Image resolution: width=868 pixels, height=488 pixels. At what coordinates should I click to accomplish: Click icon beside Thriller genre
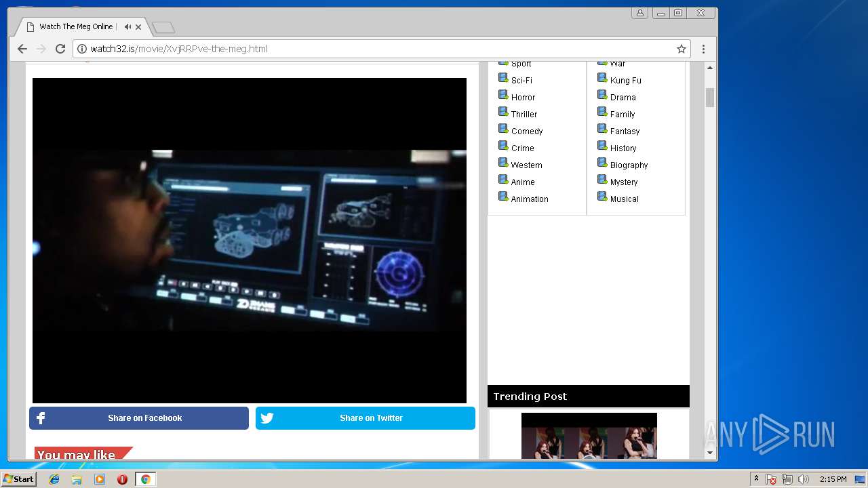503,112
